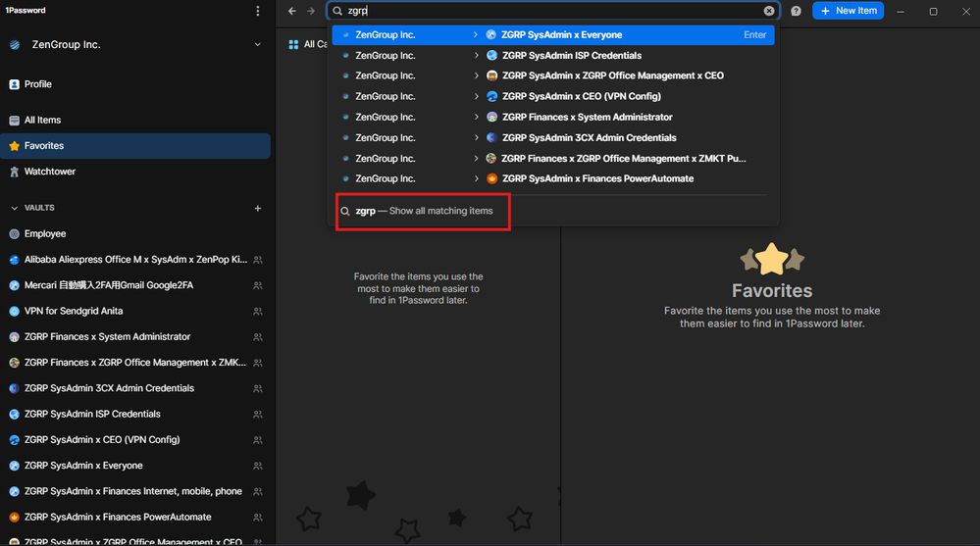
Task: Click shared-people icon on sidebar ZGRP SysAdmin ISP Credentials
Action: (257, 415)
